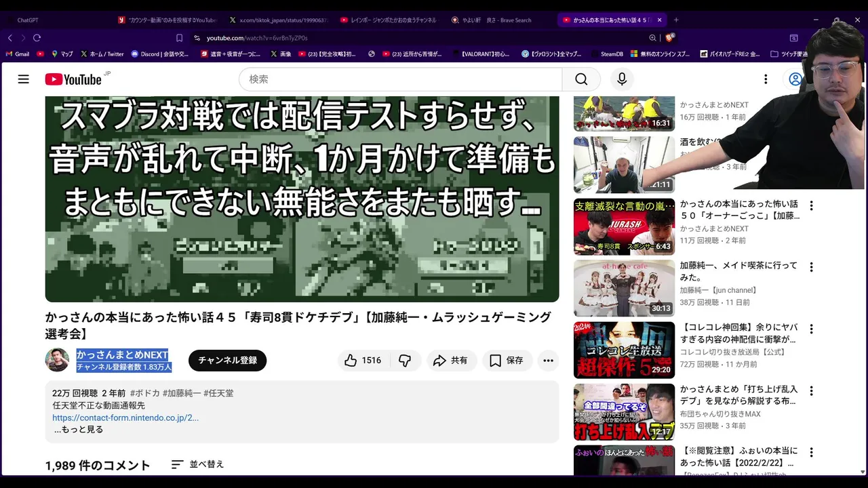Open options for コレコレ神回集 recommended video
868x488 pixels.
pos(811,329)
